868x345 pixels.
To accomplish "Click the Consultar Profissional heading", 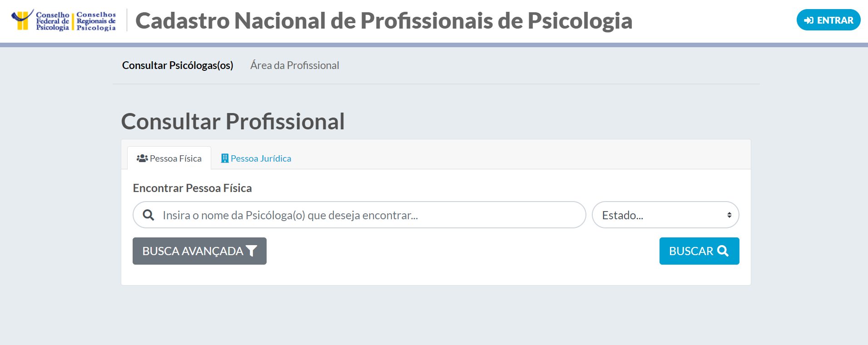I will [x=233, y=122].
